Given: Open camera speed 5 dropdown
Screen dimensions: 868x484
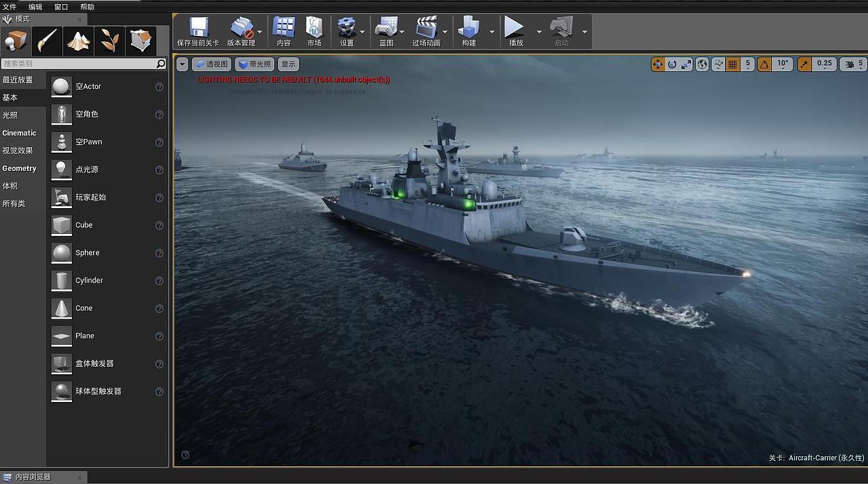Looking at the screenshot, I should point(853,64).
